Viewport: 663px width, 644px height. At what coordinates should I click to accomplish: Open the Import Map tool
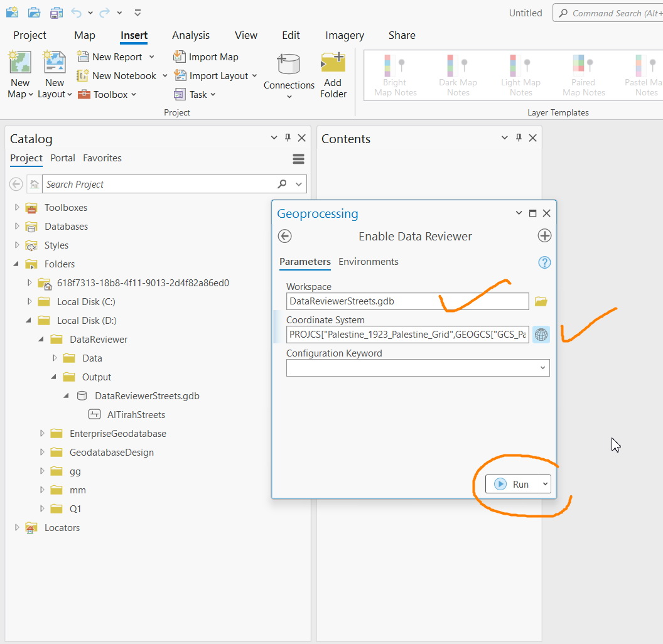pyautogui.click(x=206, y=56)
